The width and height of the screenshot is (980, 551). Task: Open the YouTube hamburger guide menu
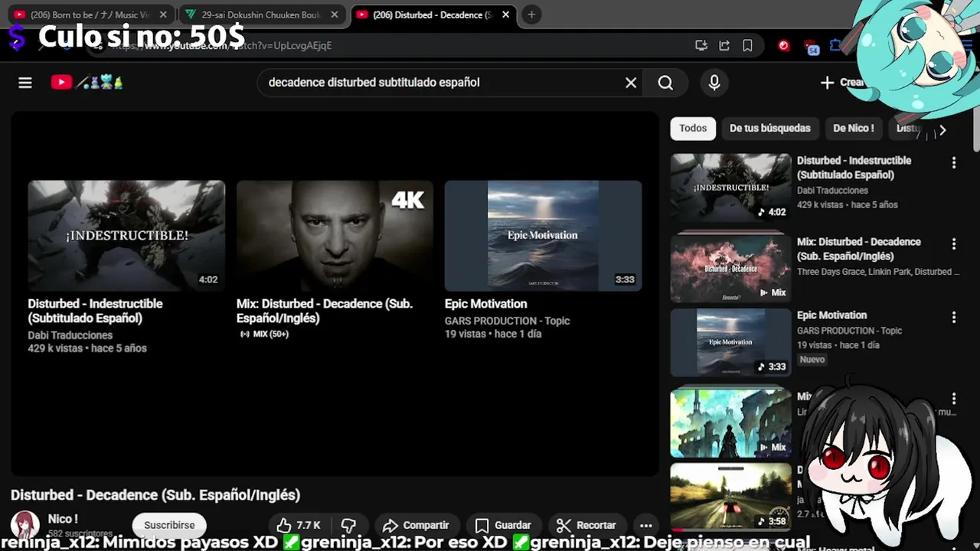coord(25,83)
